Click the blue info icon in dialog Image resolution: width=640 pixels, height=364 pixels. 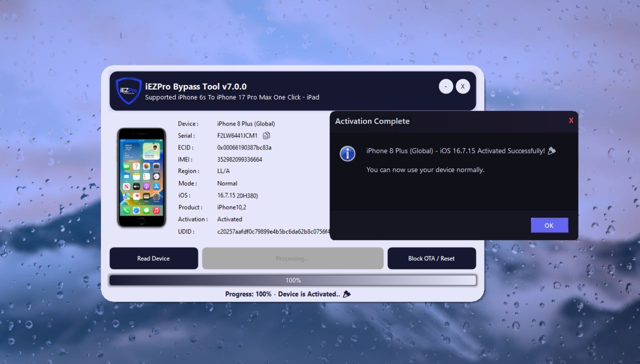tap(347, 153)
